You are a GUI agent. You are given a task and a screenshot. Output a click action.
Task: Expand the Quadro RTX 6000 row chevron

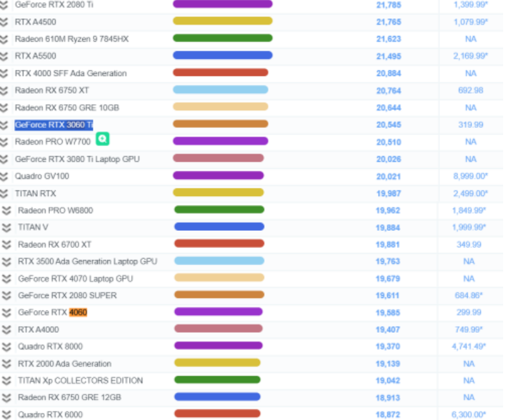click(6, 414)
